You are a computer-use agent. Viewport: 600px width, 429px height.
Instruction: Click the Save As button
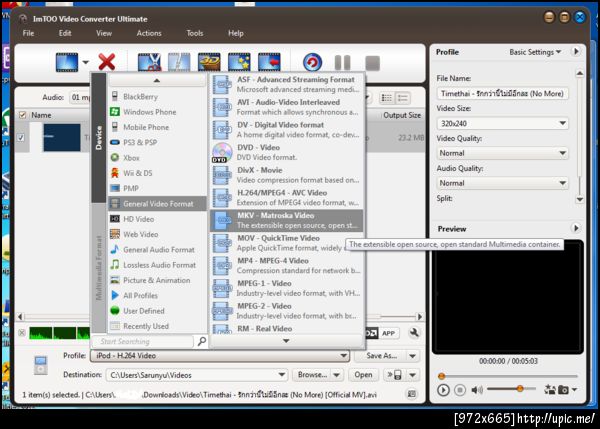tap(381, 356)
